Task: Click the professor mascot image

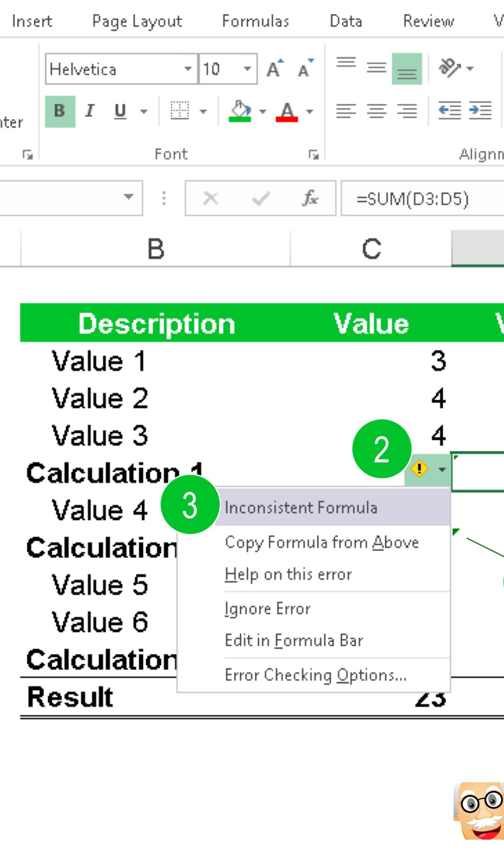Action: tap(478, 811)
